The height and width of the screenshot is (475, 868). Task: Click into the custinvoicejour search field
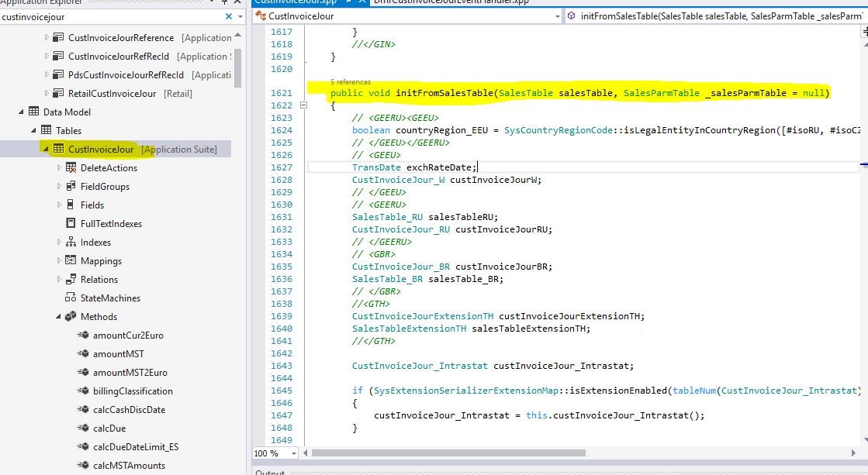[111, 16]
